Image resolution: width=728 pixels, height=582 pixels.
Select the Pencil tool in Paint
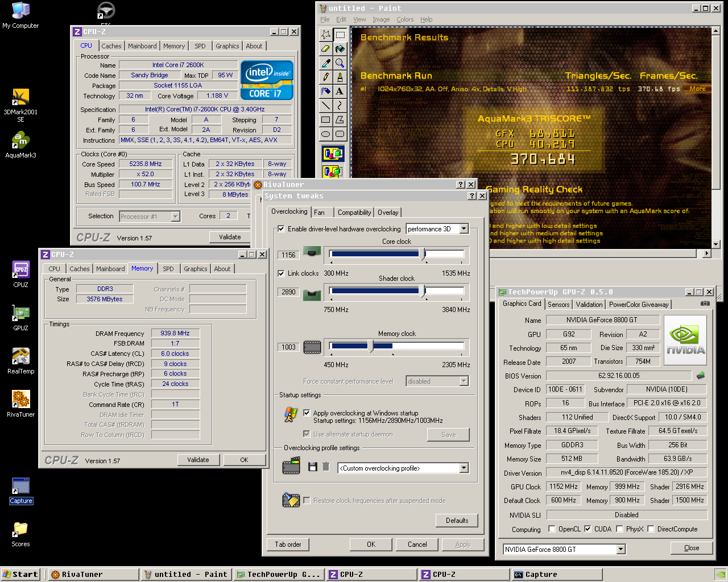325,77
